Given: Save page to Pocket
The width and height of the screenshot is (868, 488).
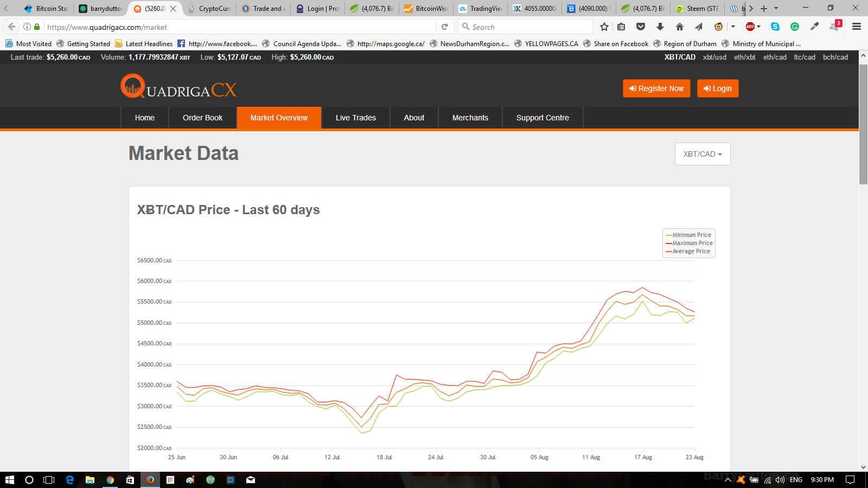Looking at the screenshot, I should click(641, 27).
